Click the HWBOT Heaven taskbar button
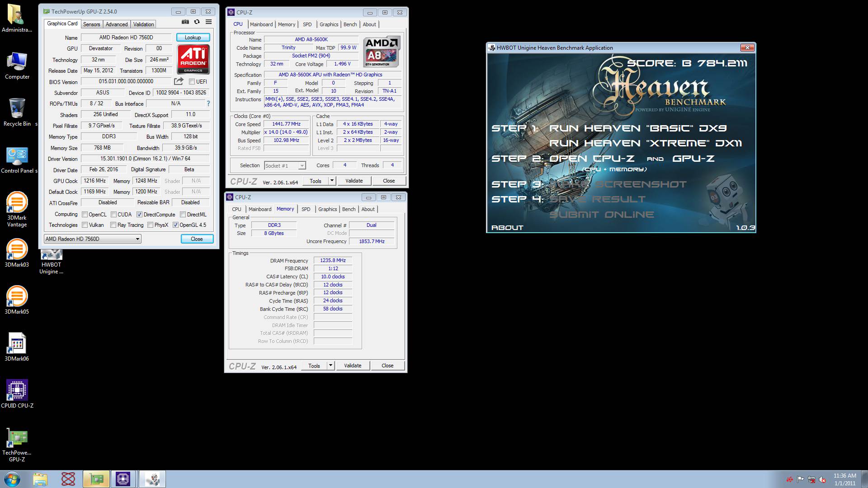The width and height of the screenshot is (868, 488). point(152,479)
